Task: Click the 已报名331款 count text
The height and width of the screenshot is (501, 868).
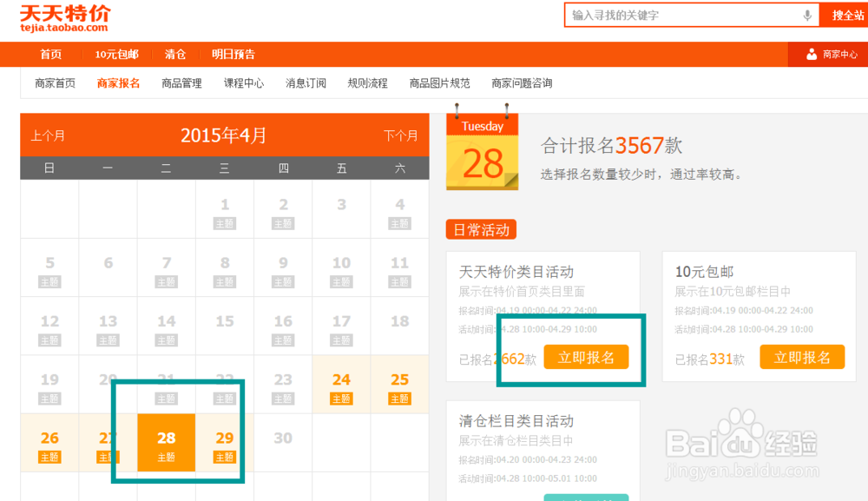Action: tap(709, 359)
